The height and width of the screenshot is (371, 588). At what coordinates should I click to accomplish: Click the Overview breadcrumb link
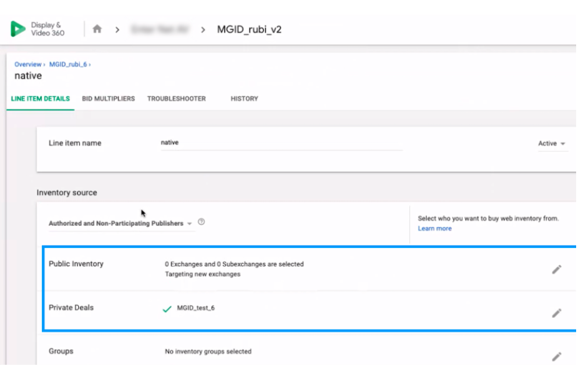pyautogui.click(x=28, y=64)
